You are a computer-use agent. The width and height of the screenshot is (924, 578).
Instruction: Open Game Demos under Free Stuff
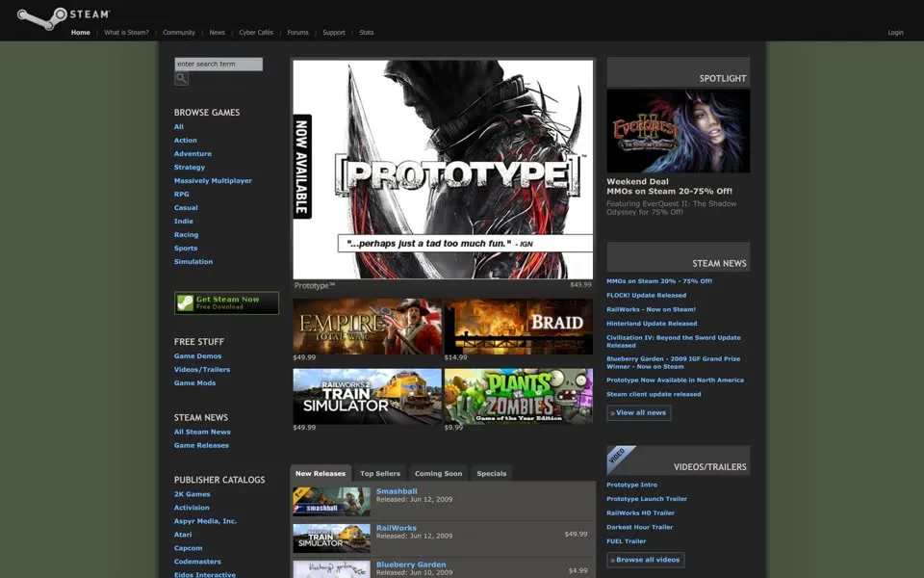[x=197, y=356]
